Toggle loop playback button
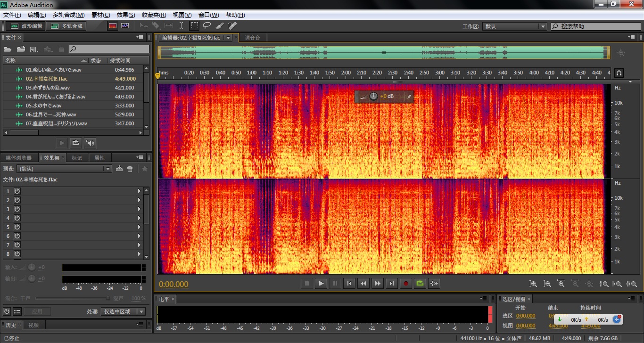The width and height of the screenshot is (644, 343). (420, 283)
